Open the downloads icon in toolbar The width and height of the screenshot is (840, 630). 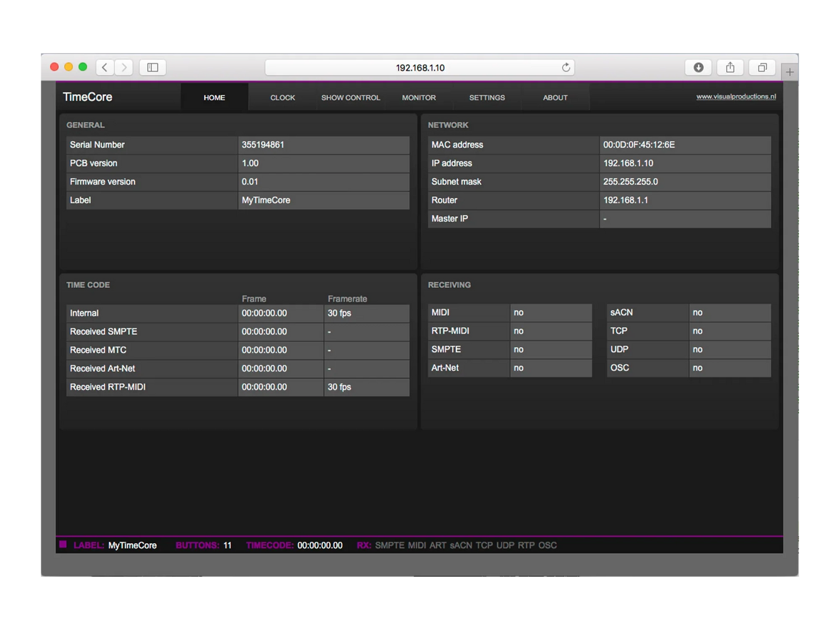699,67
